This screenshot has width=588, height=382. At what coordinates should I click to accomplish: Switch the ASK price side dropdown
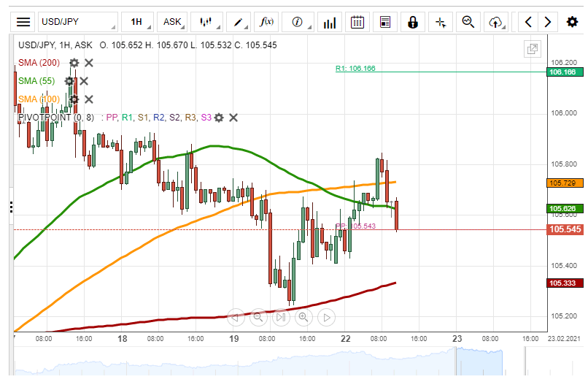172,22
